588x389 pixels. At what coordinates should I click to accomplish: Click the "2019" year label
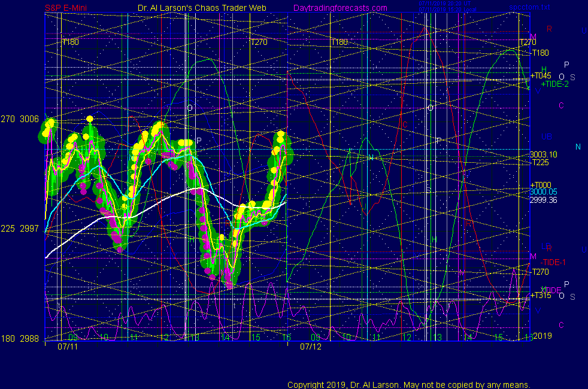pos(542,336)
